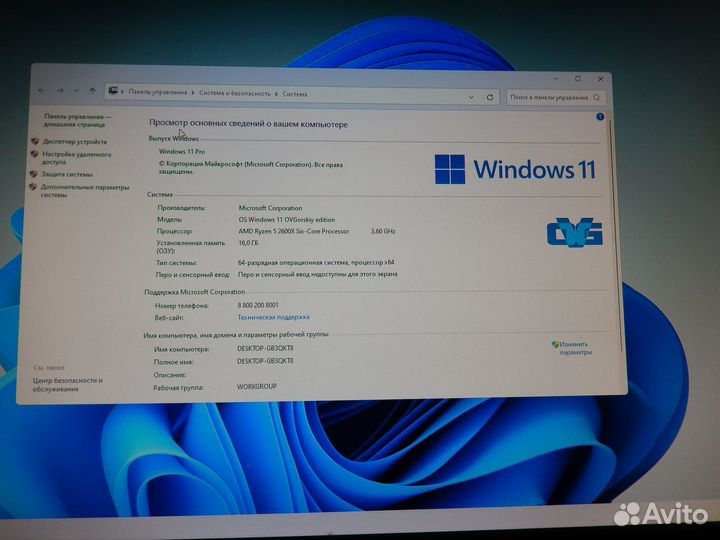
Task: Open 'Панель управления — домашняя страница' link
Action: [x=77, y=120]
